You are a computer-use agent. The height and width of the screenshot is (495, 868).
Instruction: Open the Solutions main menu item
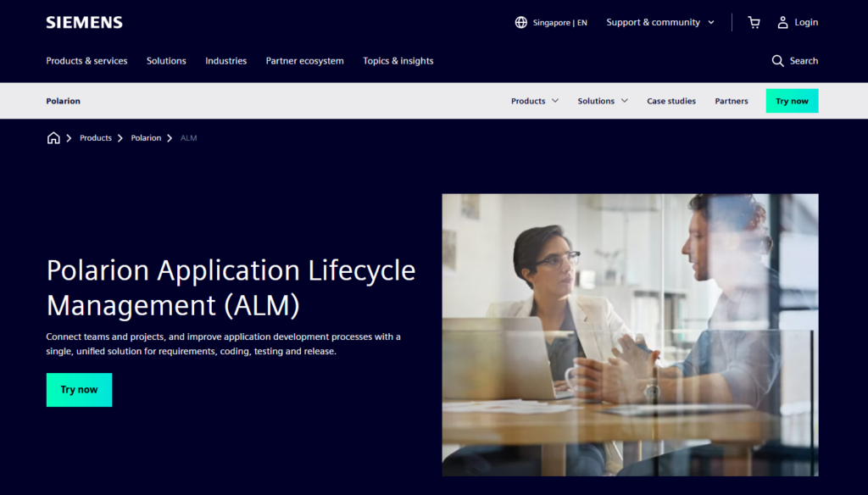point(166,61)
